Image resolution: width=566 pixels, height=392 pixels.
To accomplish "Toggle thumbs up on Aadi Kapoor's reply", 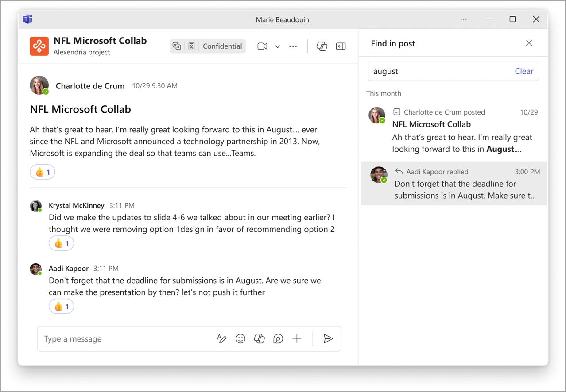I will point(61,306).
